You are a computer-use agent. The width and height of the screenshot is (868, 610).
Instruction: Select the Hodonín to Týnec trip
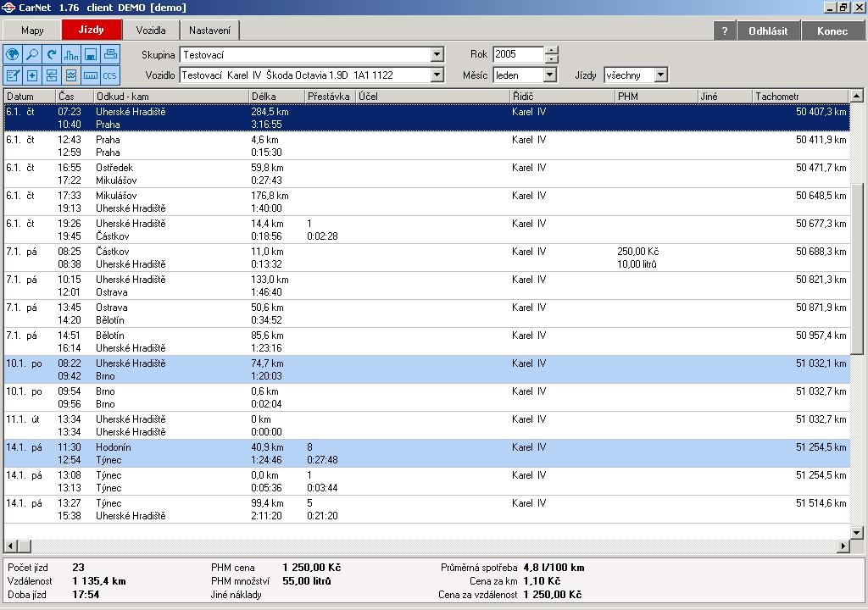[x=427, y=453]
